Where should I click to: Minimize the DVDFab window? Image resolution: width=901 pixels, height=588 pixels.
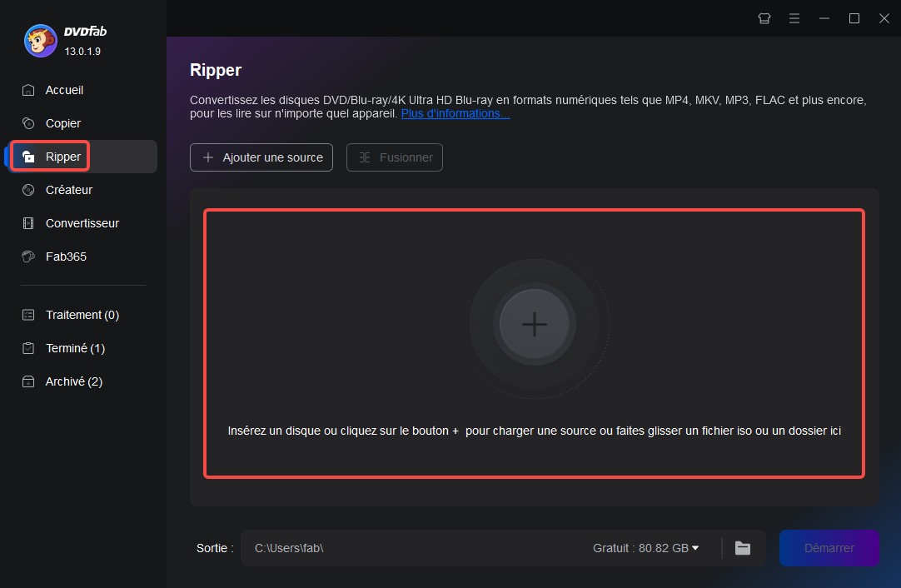pos(824,18)
